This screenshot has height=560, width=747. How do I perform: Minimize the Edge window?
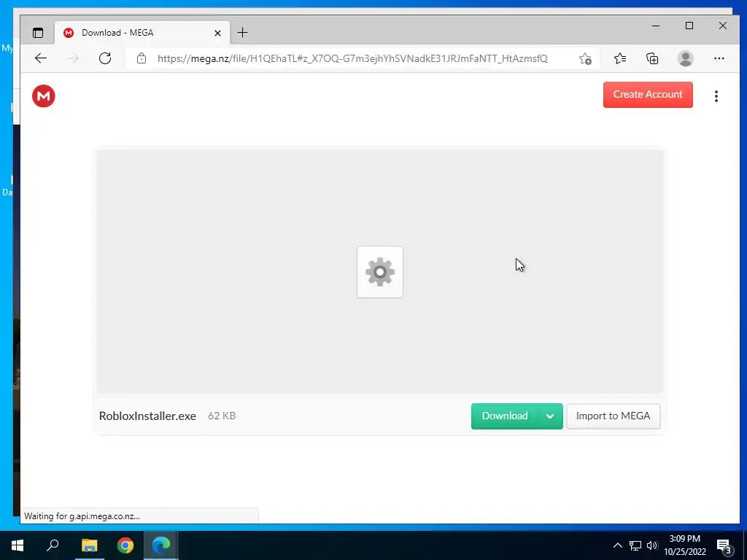pyautogui.click(x=656, y=26)
